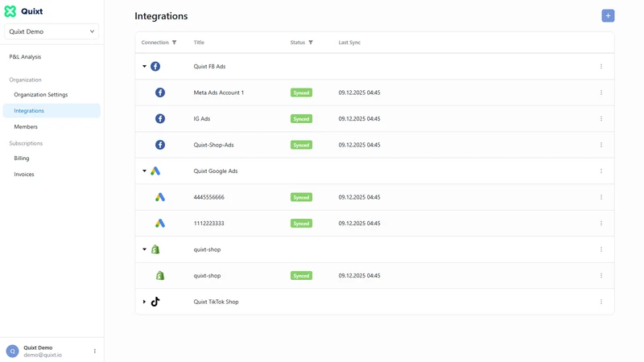
Task: Click Synced badge for quixt-shop
Action: 301,275
